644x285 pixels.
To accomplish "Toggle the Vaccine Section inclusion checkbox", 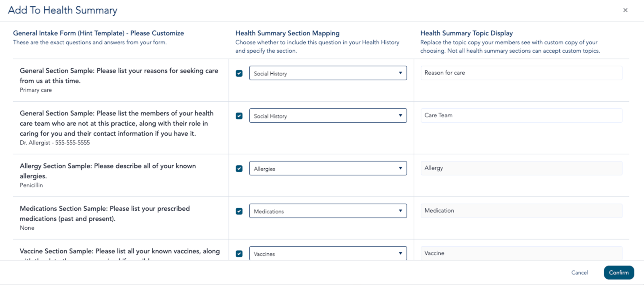I will coord(239,253).
